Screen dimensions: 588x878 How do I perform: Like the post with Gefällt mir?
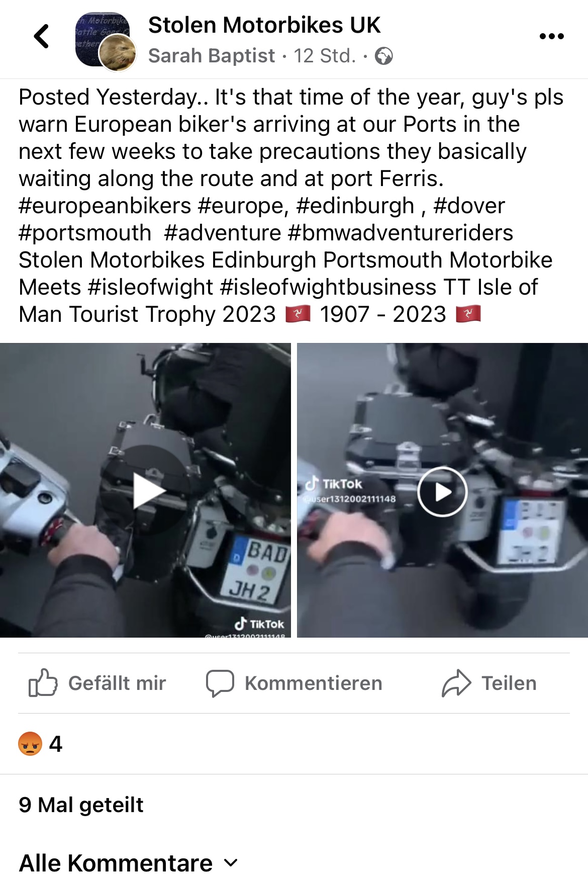click(97, 683)
